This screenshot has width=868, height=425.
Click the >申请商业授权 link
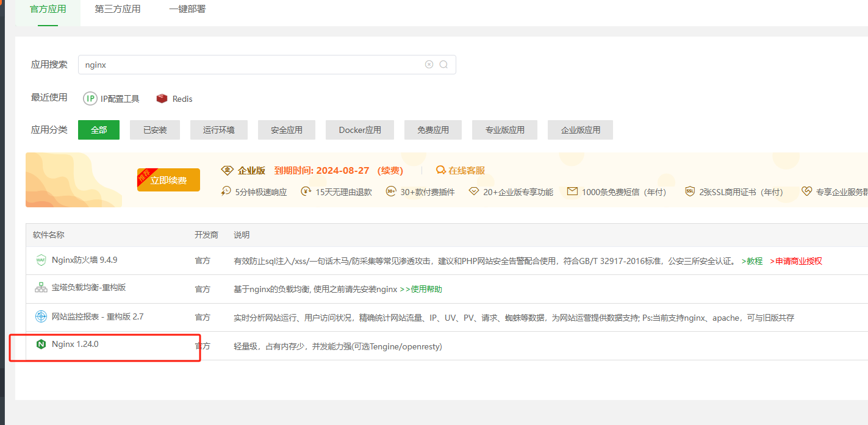tap(796, 261)
